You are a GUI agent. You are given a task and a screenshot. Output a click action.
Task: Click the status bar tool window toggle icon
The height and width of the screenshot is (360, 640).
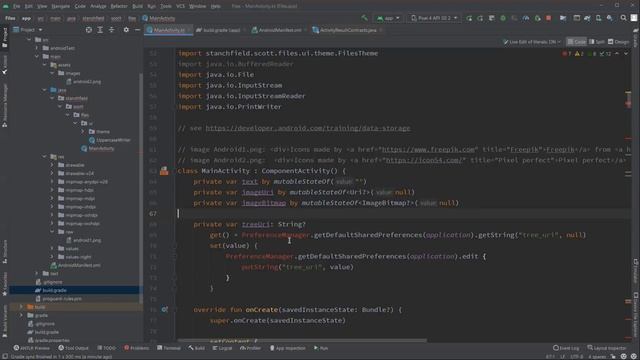[x=4, y=356]
